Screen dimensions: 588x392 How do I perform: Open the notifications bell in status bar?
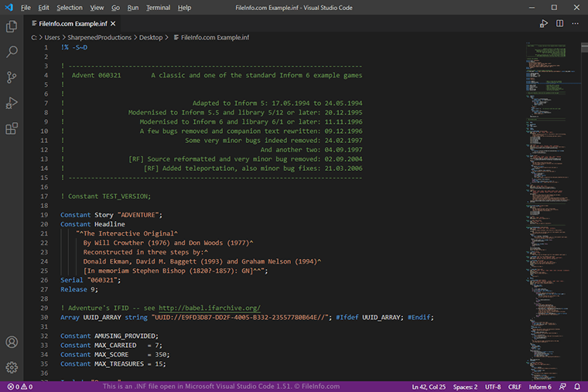click(x=577, y=386)
